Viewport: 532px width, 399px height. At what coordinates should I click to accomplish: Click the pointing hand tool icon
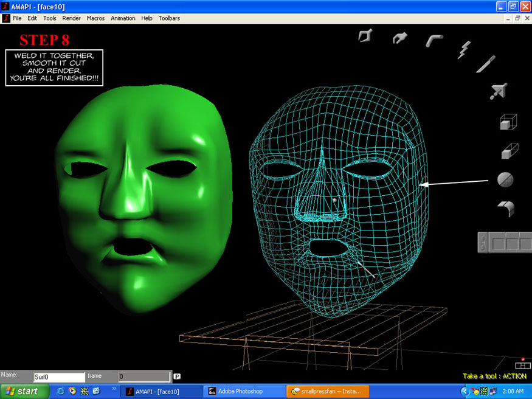click(x=399, y=38)
